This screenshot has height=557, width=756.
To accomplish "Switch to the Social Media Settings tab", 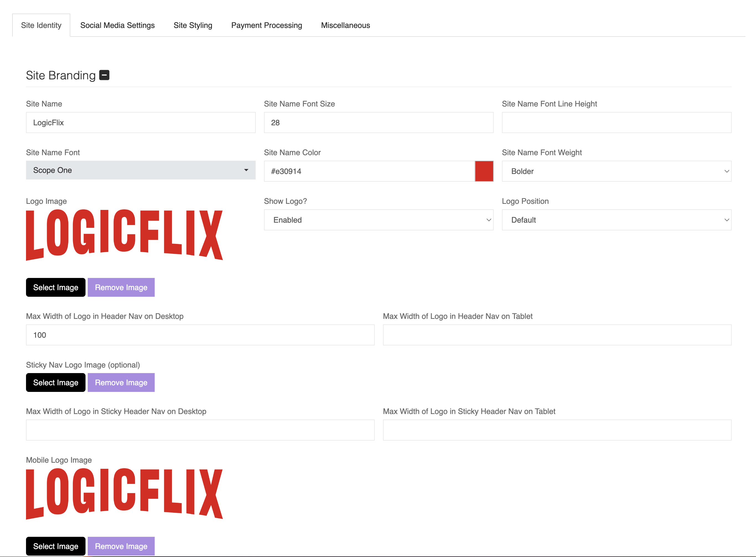I will [x=117, y=25].
